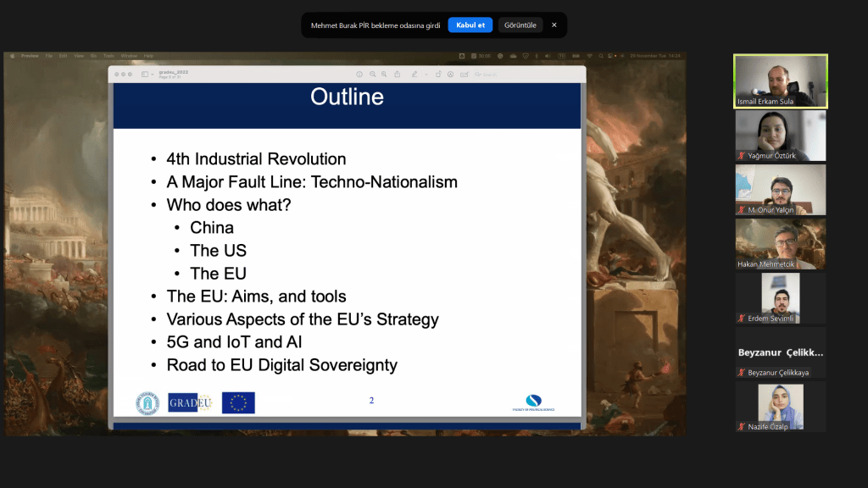Toggle the Preview sidebar view button
Screen dimensions: 868x488
point(144,75)
